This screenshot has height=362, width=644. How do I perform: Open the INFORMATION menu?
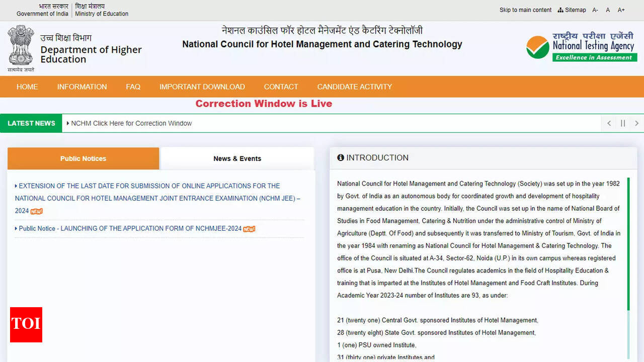click(x=82, y=86)
